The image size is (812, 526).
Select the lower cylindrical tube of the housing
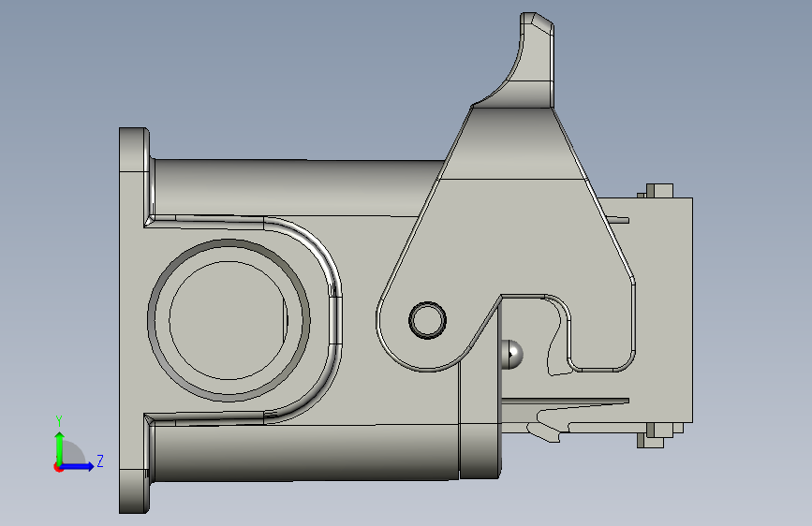tap(305, 452)
